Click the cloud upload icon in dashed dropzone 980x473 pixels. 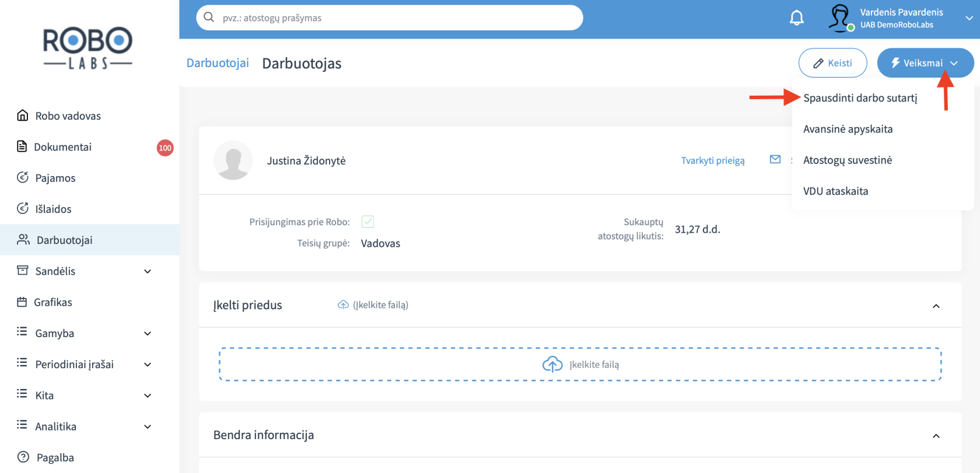click(x=552, y=364)
